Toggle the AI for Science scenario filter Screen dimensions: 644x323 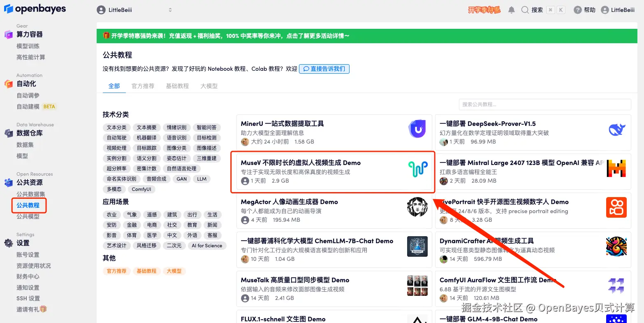[x=207, y=245]
